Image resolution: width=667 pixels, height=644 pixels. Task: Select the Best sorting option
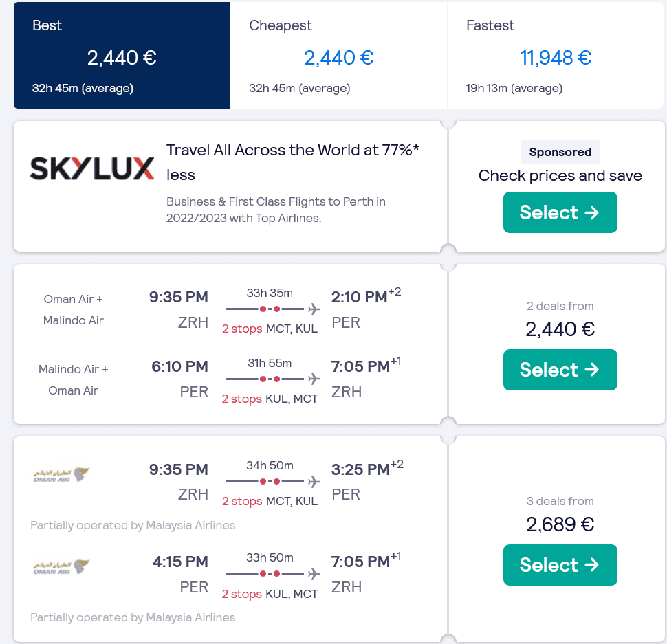121,55
